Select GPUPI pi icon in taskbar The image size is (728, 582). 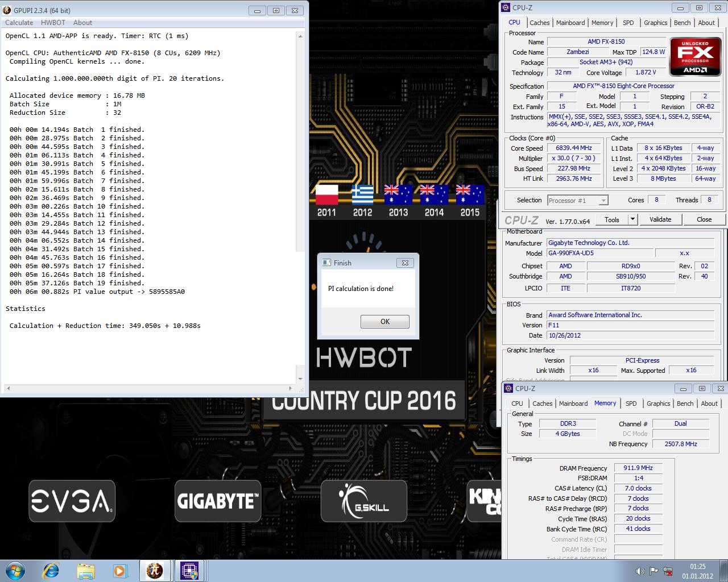[x=155, y=570]
